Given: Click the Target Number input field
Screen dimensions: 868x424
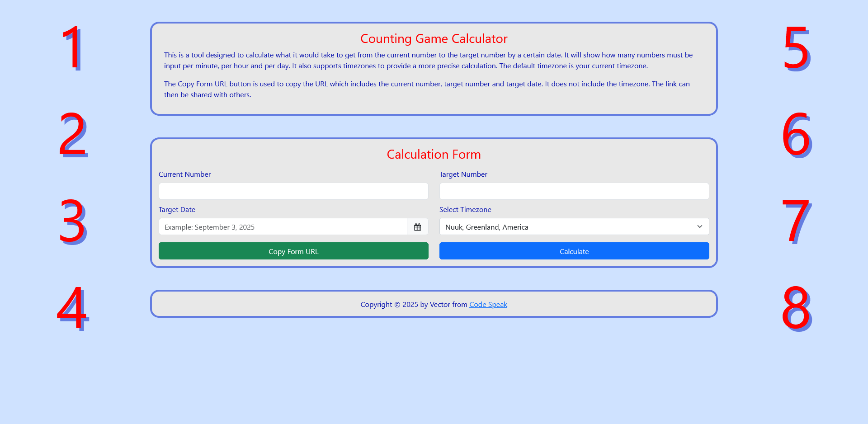Looking at the screenshot, I should click(574, 191).
